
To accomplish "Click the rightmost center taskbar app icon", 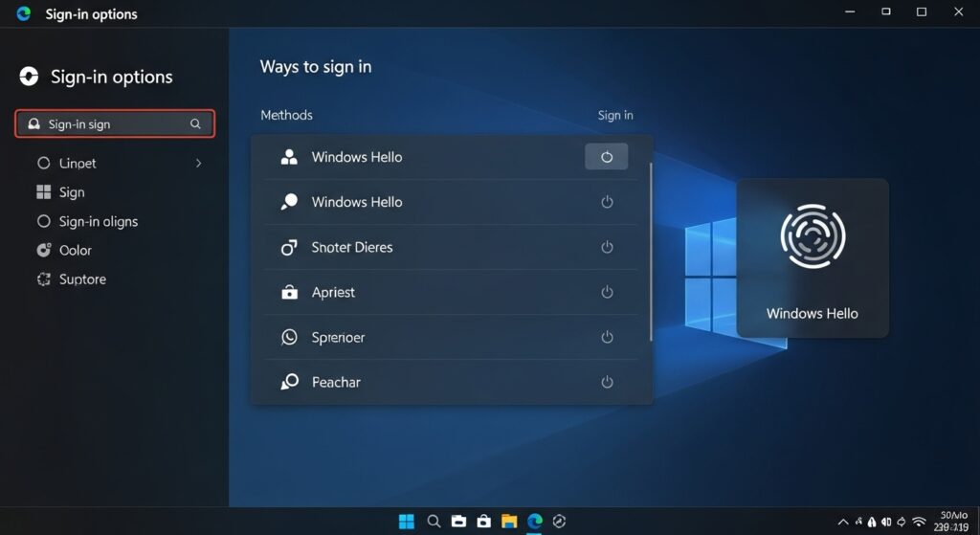I will pos(559,522).
